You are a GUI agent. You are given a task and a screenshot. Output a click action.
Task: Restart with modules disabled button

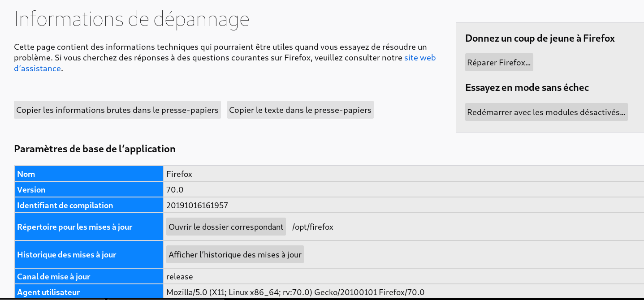(546, 112)
